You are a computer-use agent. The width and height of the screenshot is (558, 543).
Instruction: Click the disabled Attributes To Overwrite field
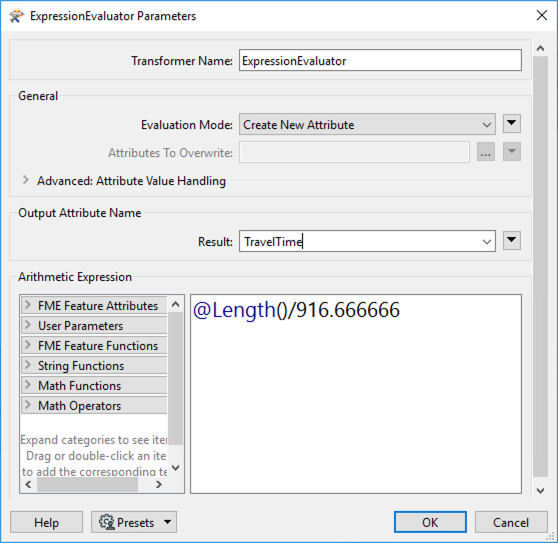pos(354,152)
